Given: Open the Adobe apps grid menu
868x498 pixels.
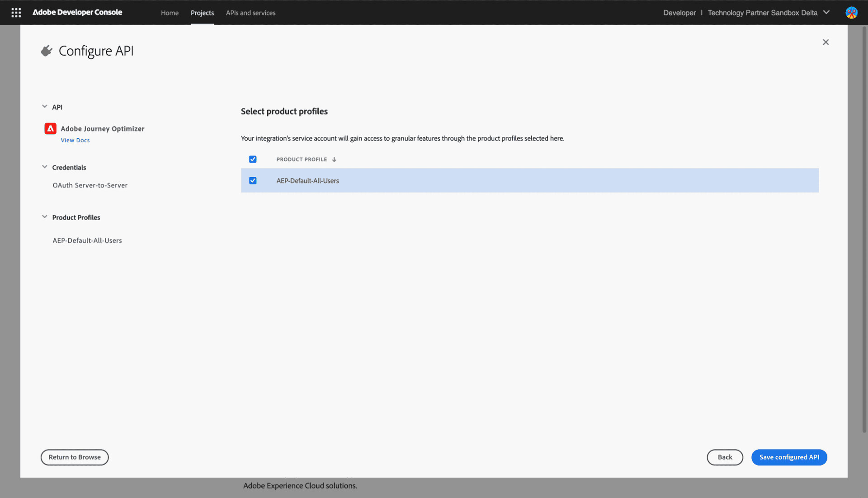Looking at the screenshot, I should (16, 12).
